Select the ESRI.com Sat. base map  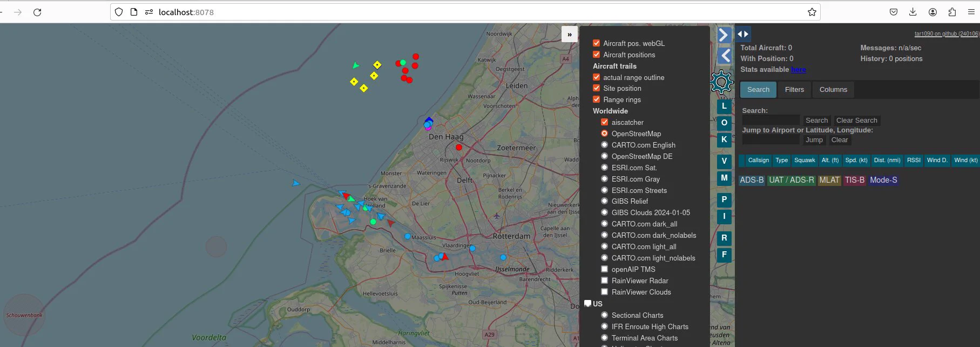pos(605,168)
